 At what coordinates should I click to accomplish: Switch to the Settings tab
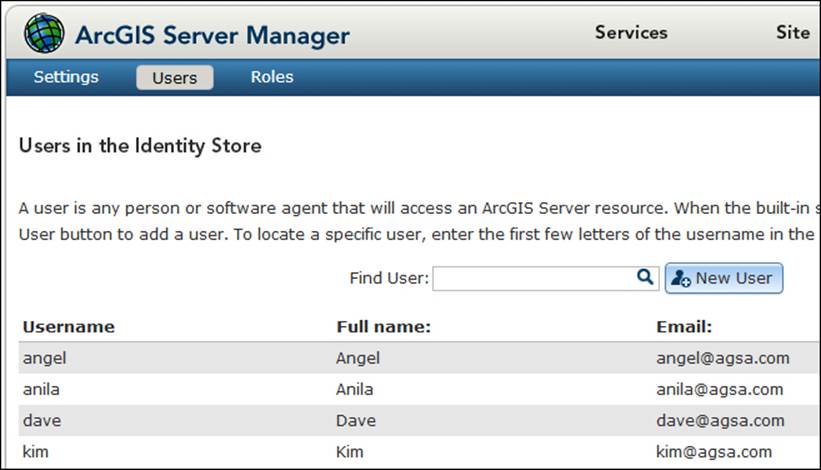(x=66, y=77)
